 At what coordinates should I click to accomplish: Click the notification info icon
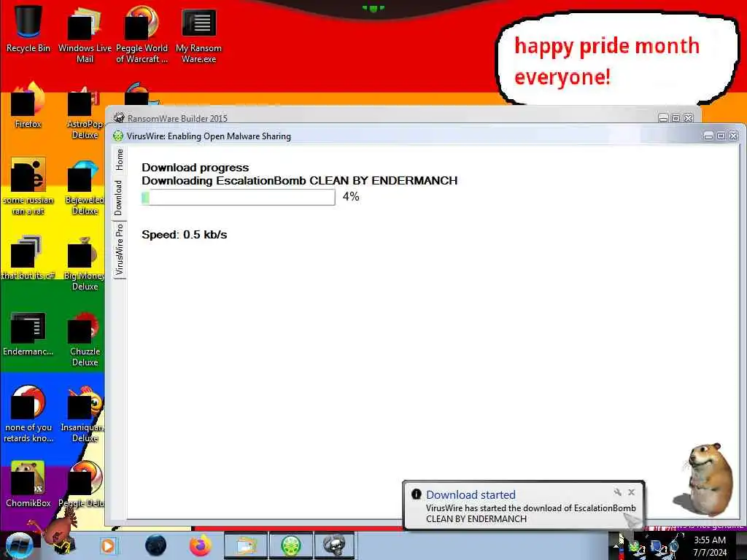point(416,494)
